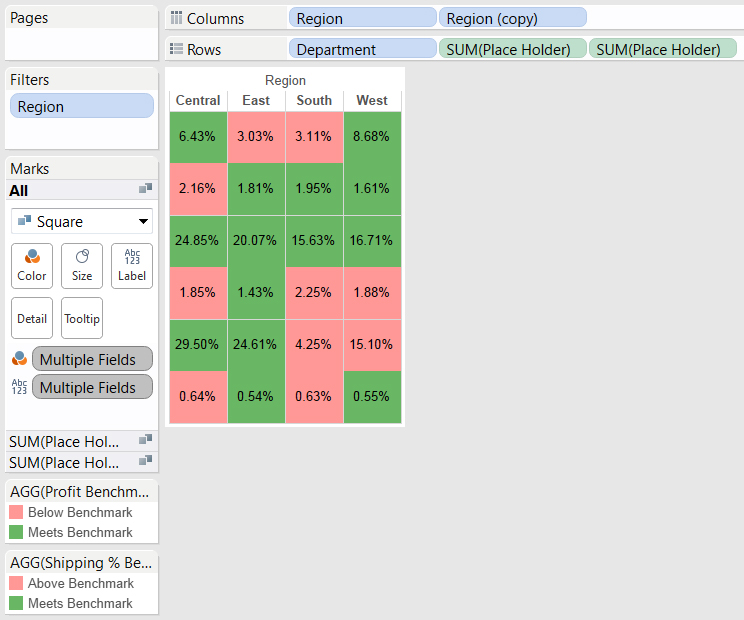Viewport: 744px width, 620px height.
Task: Select the 24.61% East cell
Action: coord(256,345)
